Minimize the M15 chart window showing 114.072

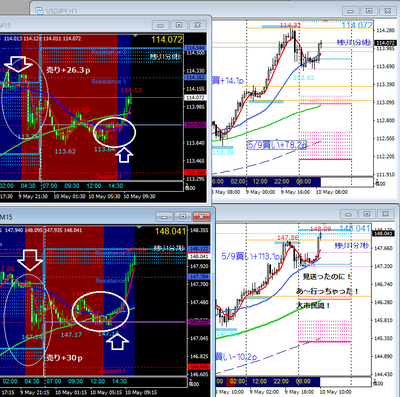[160, 25]
